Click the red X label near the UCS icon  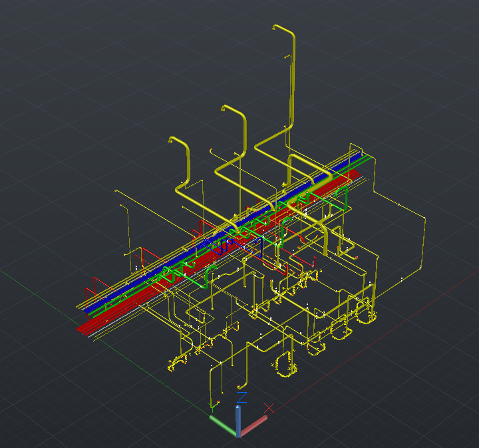(x=269, y=408)
